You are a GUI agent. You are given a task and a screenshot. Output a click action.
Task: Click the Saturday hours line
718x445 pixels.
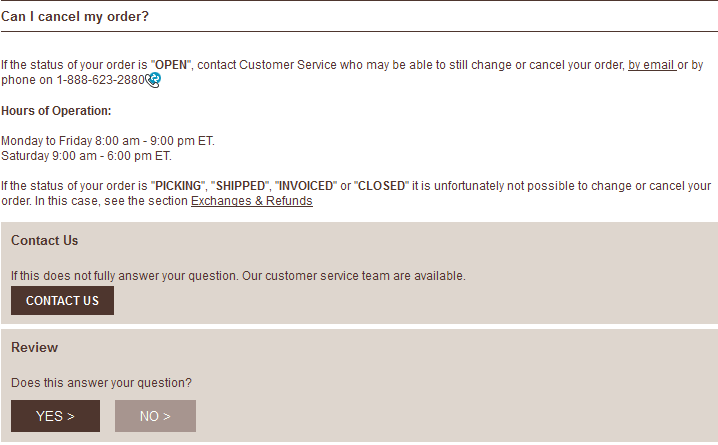point(86,156)
